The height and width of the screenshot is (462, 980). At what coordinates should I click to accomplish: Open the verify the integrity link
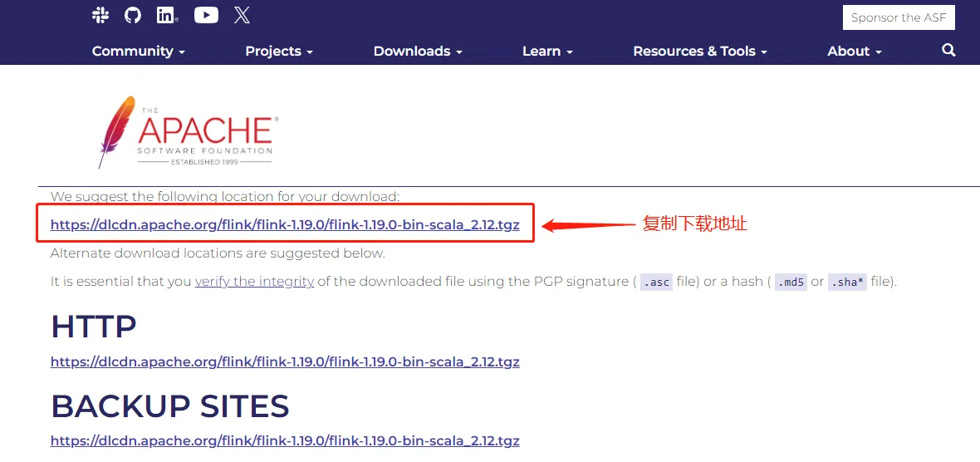tap(254, 282)
